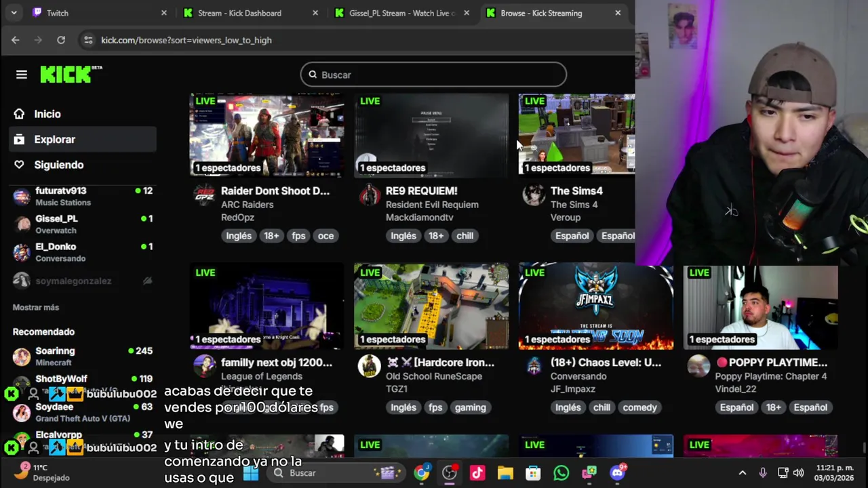Viewport: 868px width, 488px height.
Task: Open the clock and date panel
Action: tap(835, 472)
